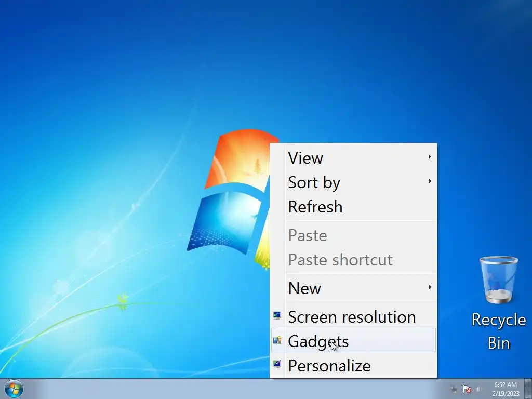
Task: Click the greyed-out Paste shortcut entry
Action: (353, 260)
